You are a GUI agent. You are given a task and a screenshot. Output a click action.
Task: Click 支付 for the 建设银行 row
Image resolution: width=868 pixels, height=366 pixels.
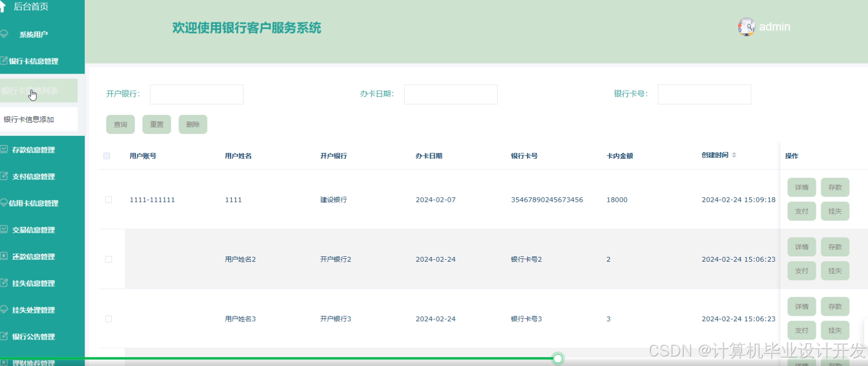pos(801,211)
